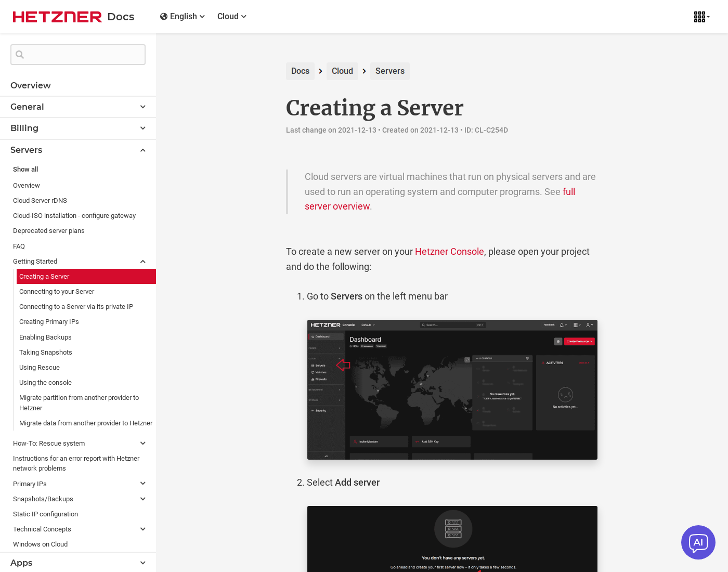Open Deprecated server plans page
This screenshot has width=728, height=572.
49,231
